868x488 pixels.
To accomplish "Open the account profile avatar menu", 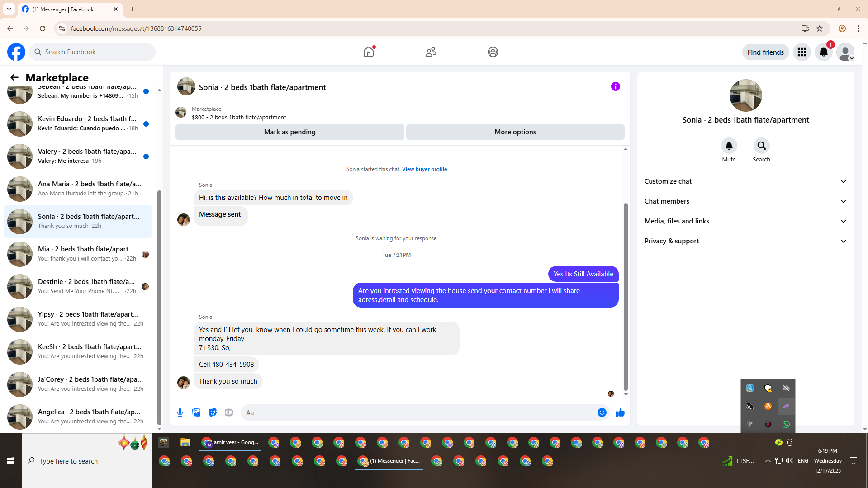I will 845,52.
